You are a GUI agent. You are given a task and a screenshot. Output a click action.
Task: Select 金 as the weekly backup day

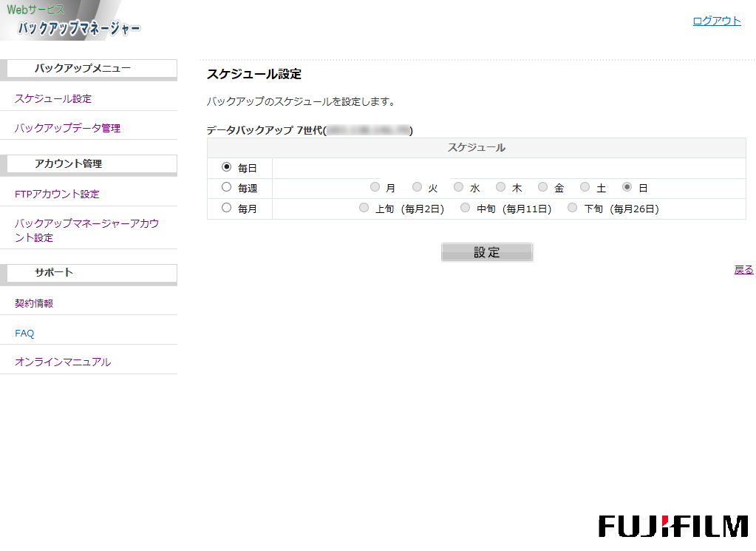(x=542, y=187)
